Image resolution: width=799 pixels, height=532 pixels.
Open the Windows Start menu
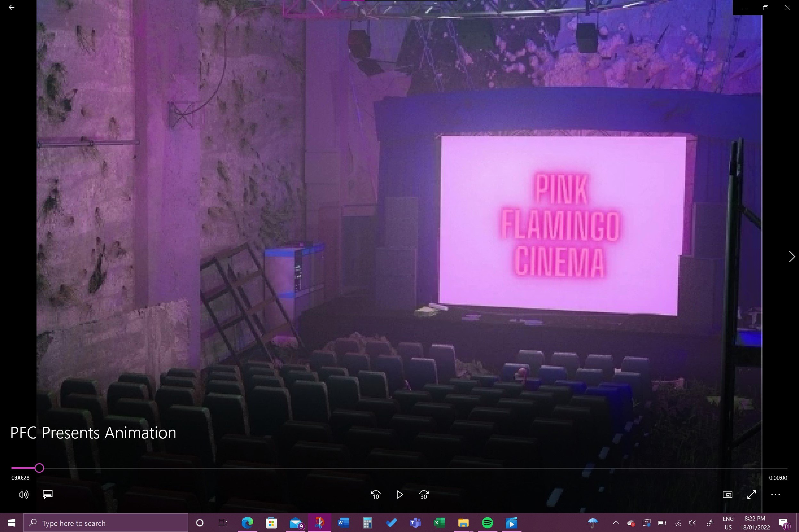tap(11, 523)
